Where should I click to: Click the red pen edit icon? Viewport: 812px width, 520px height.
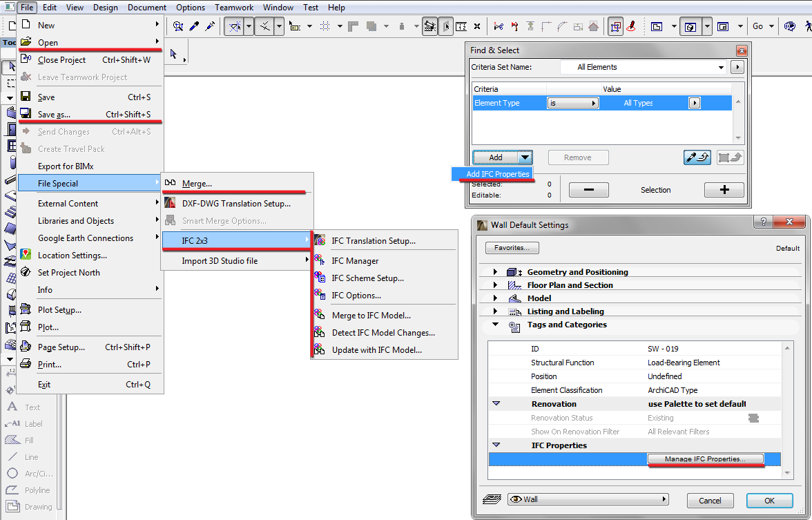tap(631, 26)
